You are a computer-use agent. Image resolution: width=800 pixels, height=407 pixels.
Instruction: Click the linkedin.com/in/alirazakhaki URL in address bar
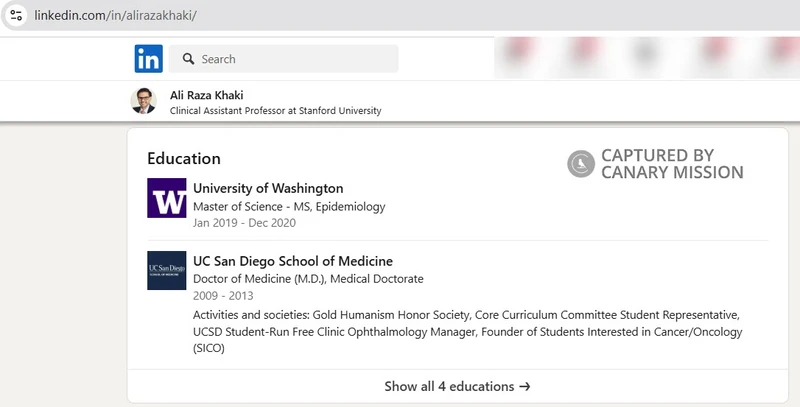[115, 15]
